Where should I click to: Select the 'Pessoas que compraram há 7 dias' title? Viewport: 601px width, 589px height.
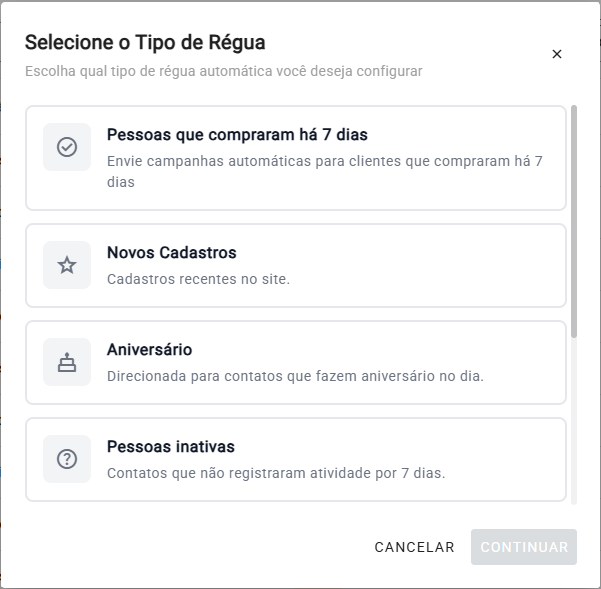pyautogui.click(x=244, y=134)
